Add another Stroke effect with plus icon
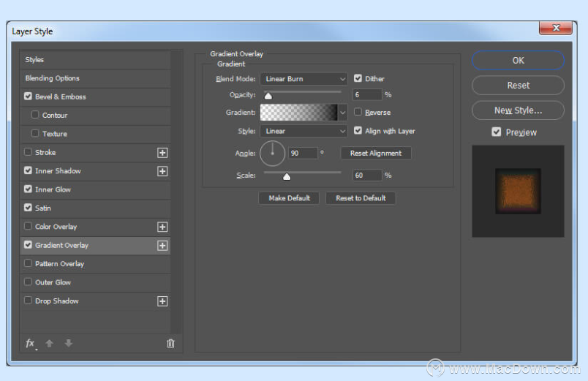This screenshot has width=588, height=381. click(162, 153)
